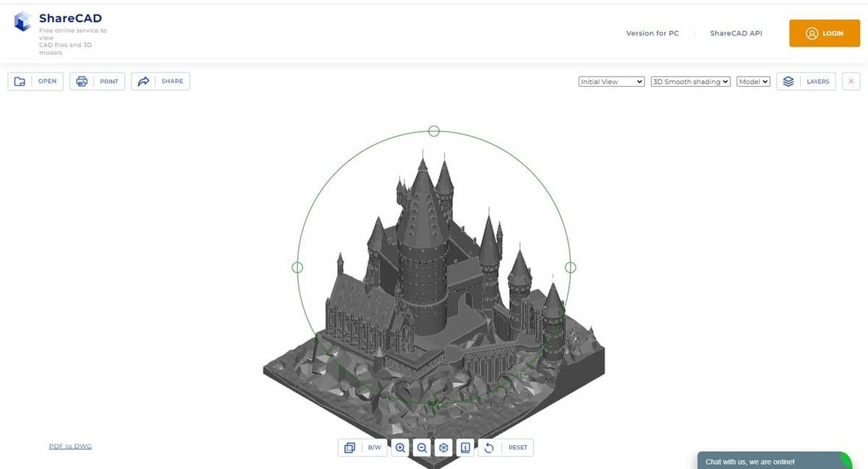
Task: Zoom out with the magnifier minus icon
Action: [x=422, y=447]
